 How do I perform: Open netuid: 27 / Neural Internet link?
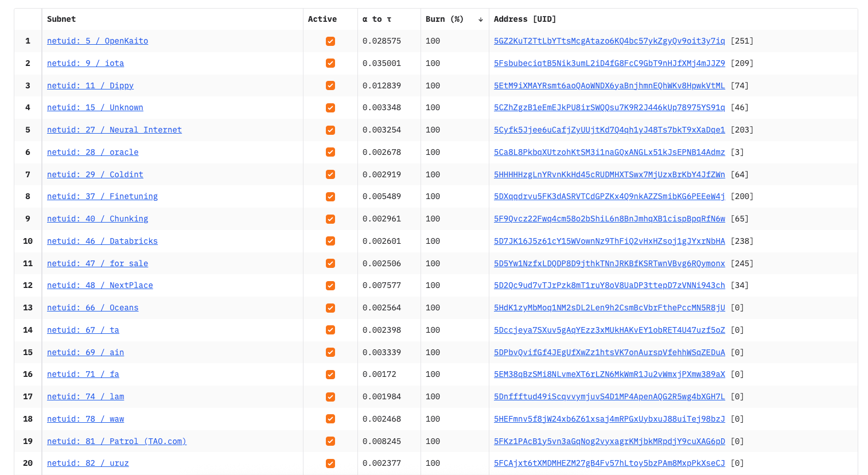(x=114, y=130)
